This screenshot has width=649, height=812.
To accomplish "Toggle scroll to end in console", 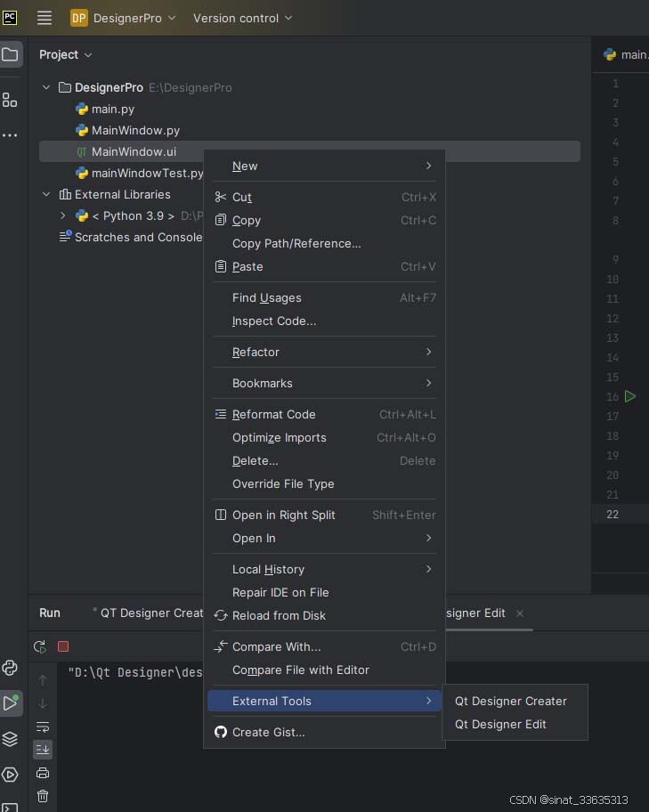I will [x=43, y=750].
